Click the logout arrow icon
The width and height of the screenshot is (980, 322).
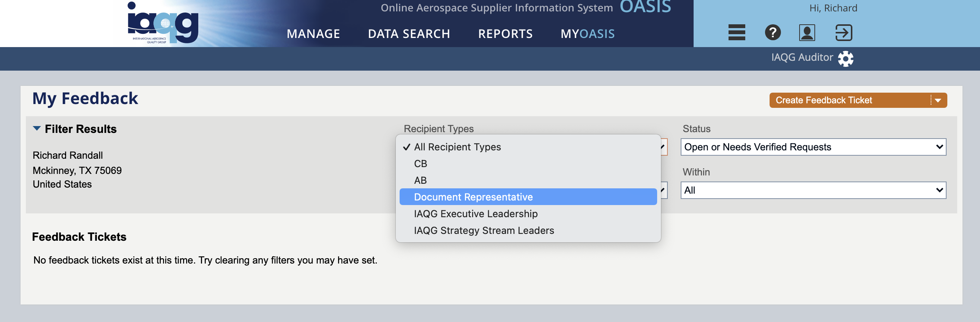point(843,32)
